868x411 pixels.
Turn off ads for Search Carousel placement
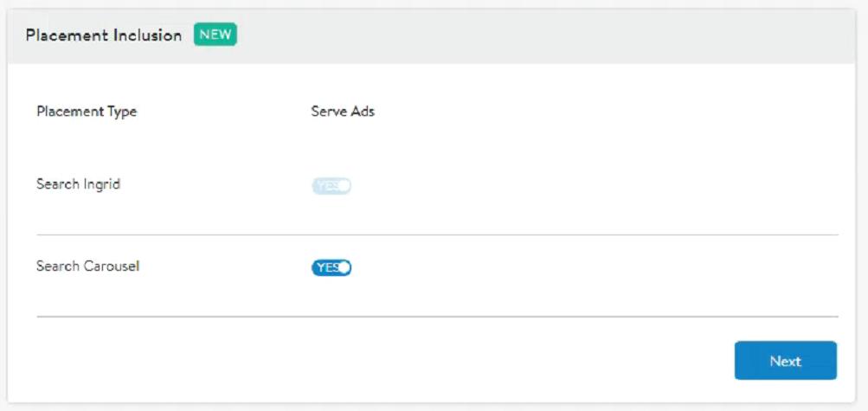331,267
